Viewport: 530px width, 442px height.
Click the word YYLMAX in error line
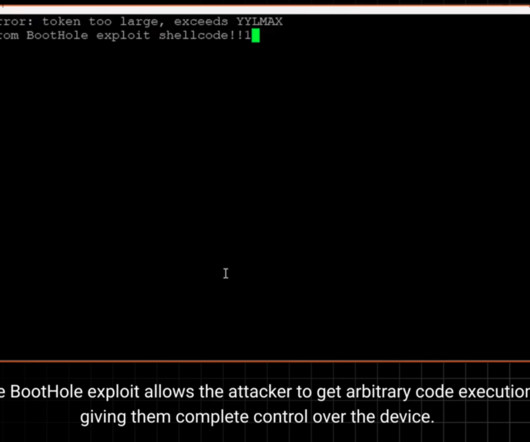click(259, 22)
